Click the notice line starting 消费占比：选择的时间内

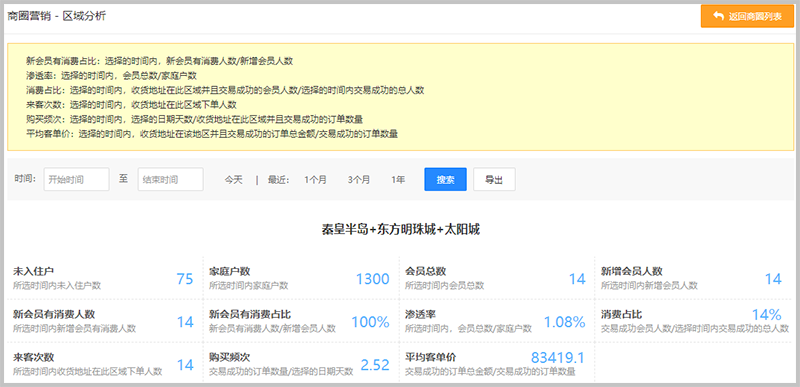coord(225,90)
